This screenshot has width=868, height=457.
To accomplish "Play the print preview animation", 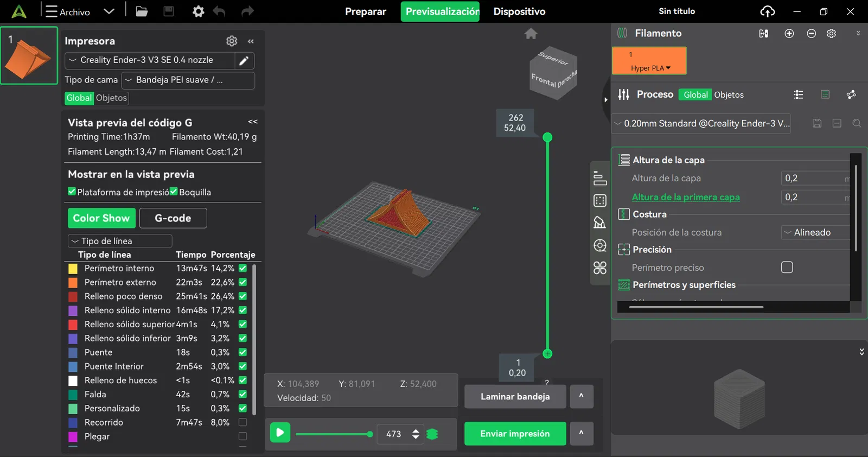I will (x=280, y=433).
